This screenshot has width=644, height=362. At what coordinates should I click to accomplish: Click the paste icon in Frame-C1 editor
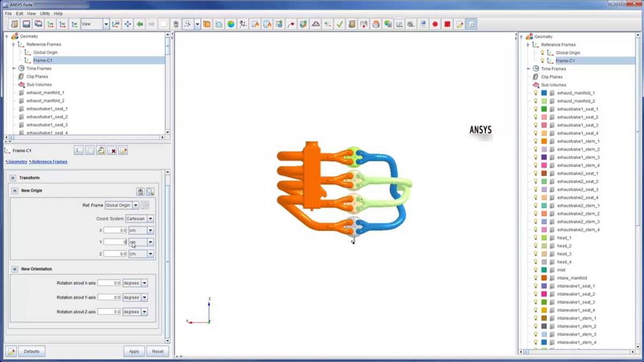[x=101, y=151]
